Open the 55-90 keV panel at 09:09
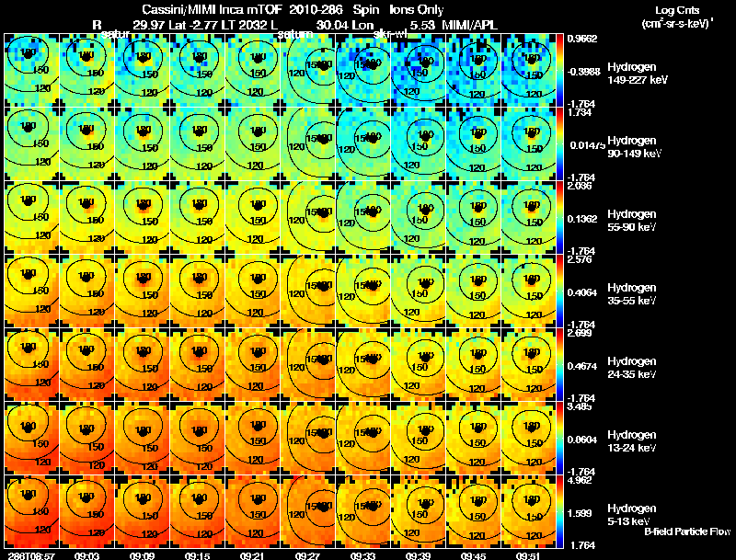This screenshot has width=736, height=560. pyautogui.click(x=143, y=218)
